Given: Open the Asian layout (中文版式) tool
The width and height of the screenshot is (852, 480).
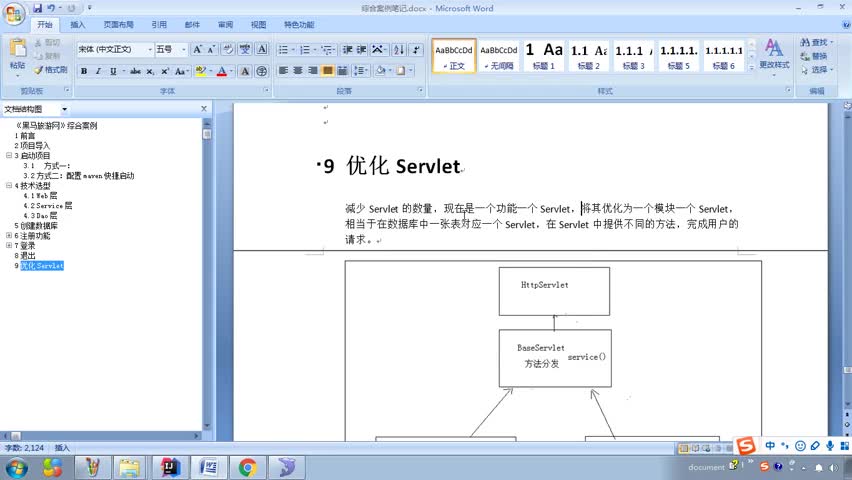Looking at the screenshot, I should [x=377, y=49].
